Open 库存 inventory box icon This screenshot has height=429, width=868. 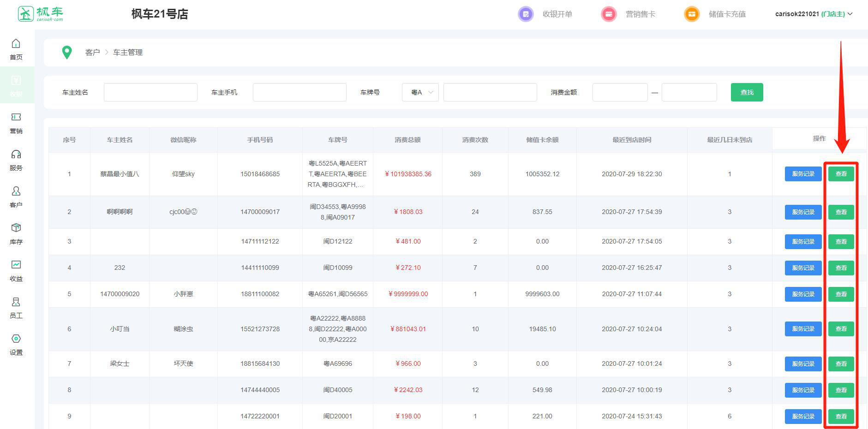coord(16,228)
